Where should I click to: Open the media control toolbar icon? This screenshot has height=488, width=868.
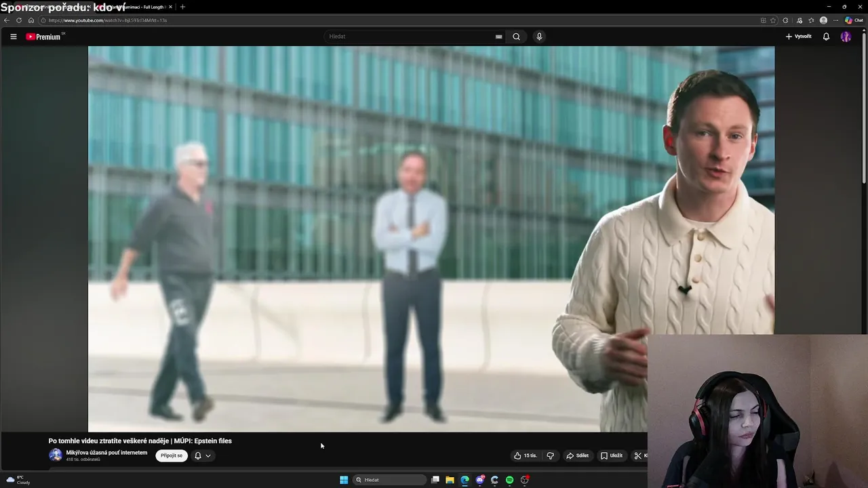coord(800,20)
